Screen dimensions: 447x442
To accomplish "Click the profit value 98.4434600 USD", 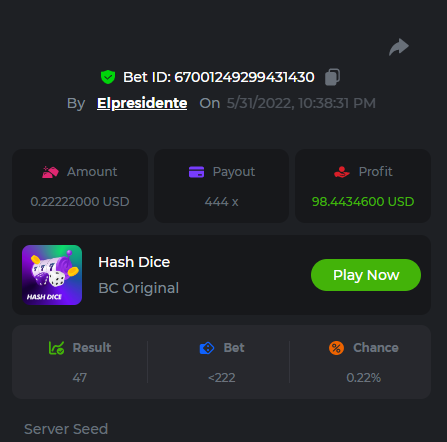I will coord(363,202).
